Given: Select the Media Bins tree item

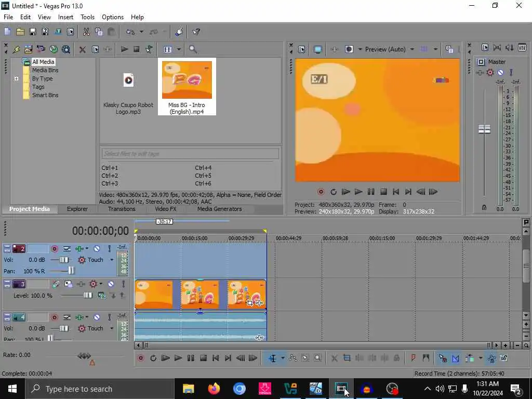Looking at the screenshot, I should click(x=45, y=70).
